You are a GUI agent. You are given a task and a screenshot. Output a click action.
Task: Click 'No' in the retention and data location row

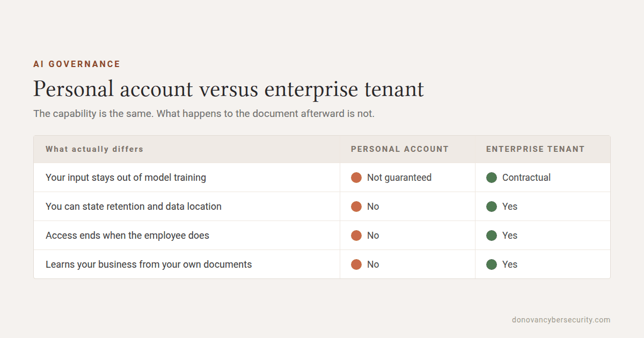(x=373, y=207)
